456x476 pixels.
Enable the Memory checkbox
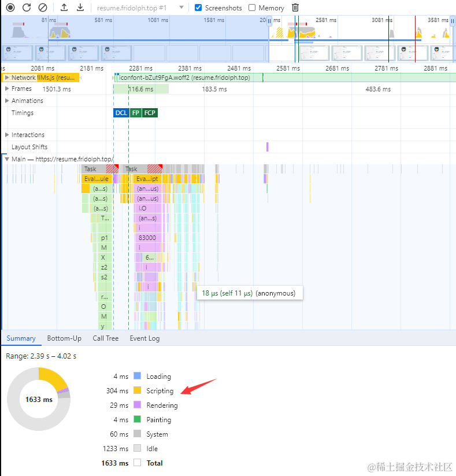pos(252,8)
